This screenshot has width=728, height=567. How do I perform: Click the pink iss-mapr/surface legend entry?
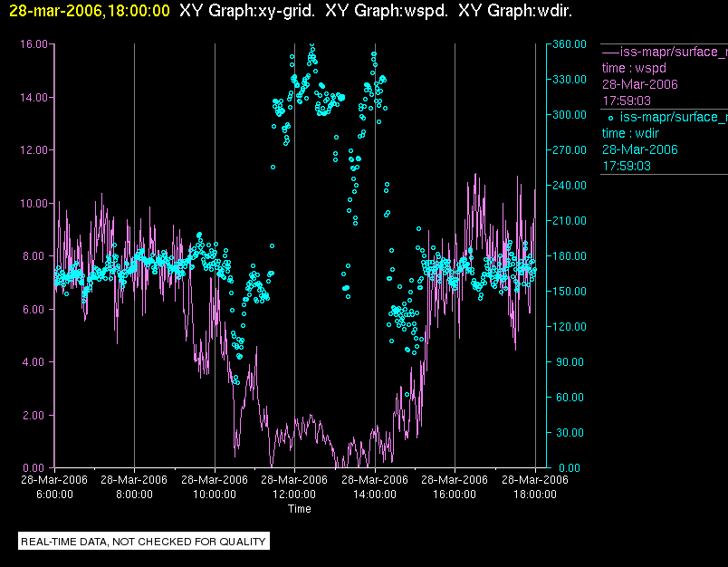coord(665,52)
